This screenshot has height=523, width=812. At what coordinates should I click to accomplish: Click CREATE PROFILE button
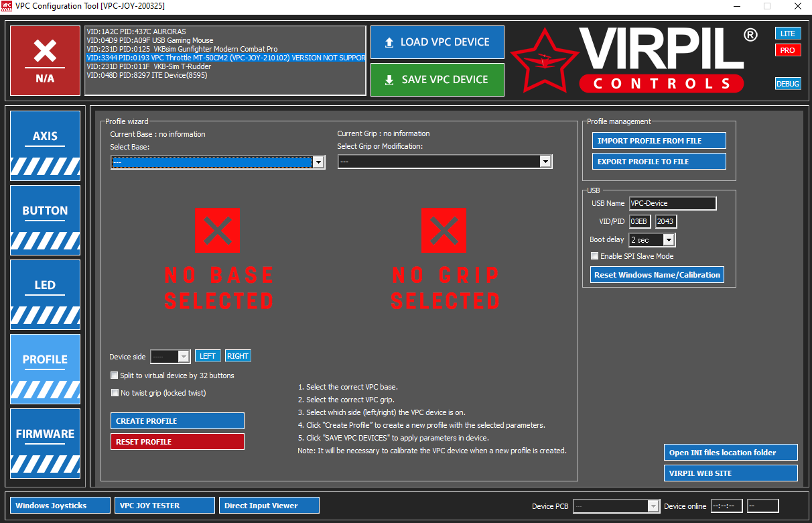[178, 421]
